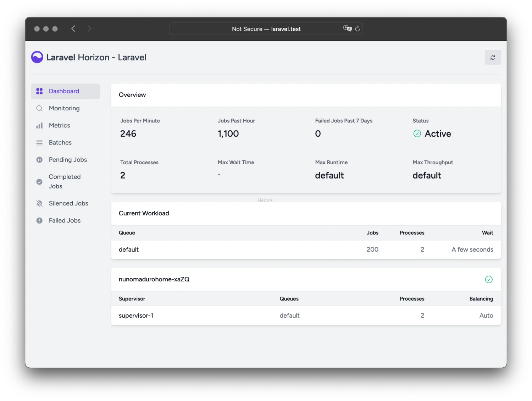Click the Queue column header
This screenshot has width=532, height=401.
pyautogui.click(x=127, y=233)
